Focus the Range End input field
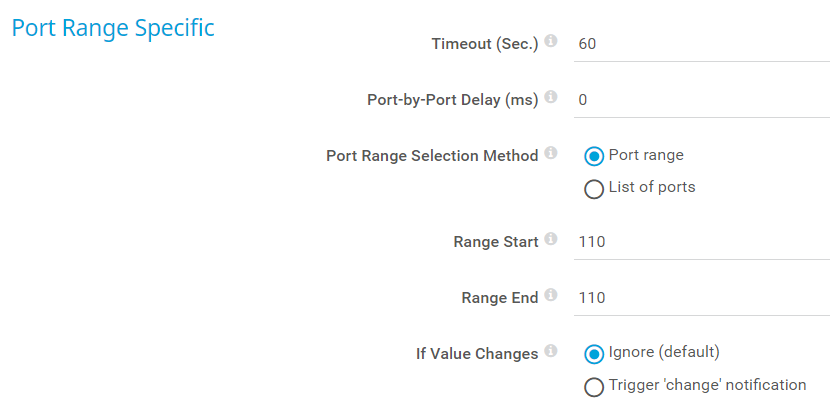830x408 pixels. [x=700, y=298]
